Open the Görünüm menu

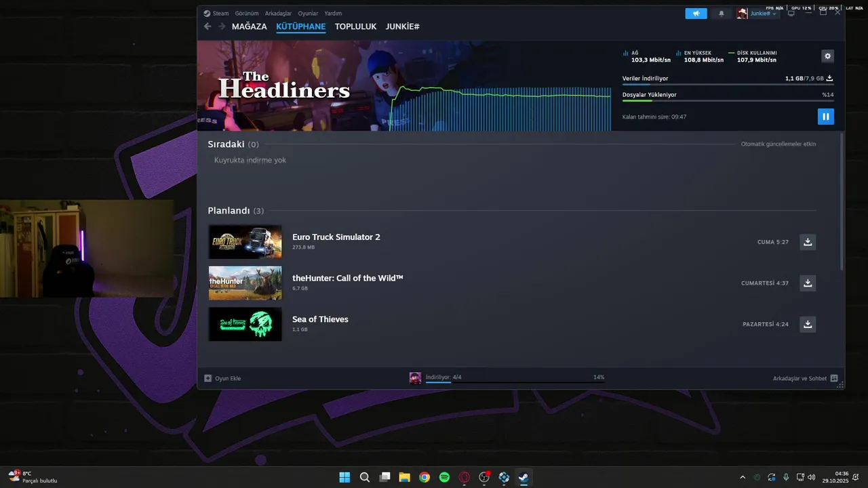click(x=247, y=14)
